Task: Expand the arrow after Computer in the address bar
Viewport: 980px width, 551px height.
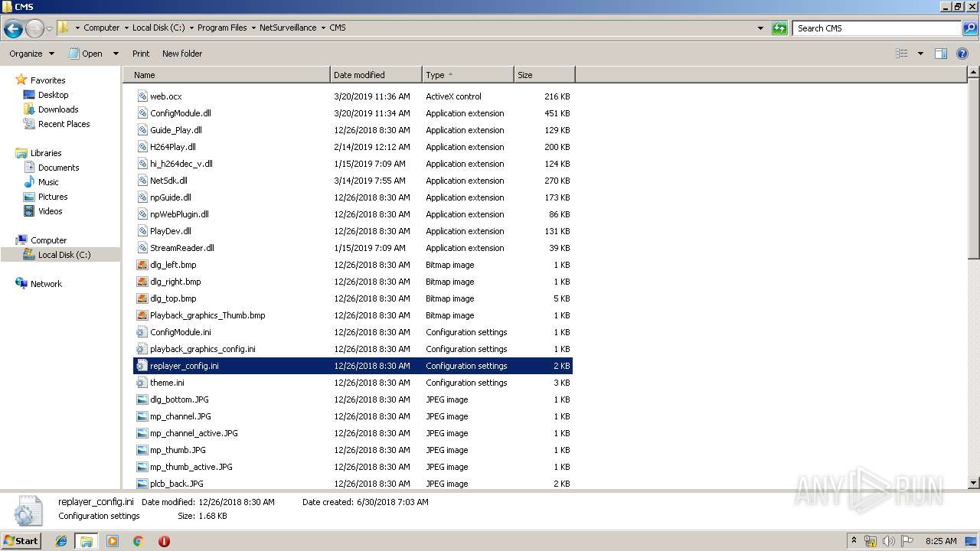Action: (x=126, y=28)
